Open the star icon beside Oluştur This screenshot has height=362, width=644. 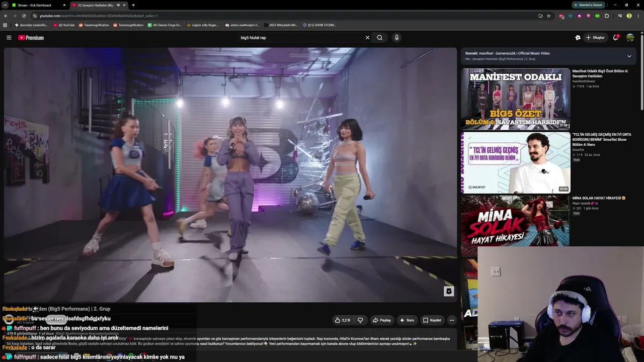[578, 38]
